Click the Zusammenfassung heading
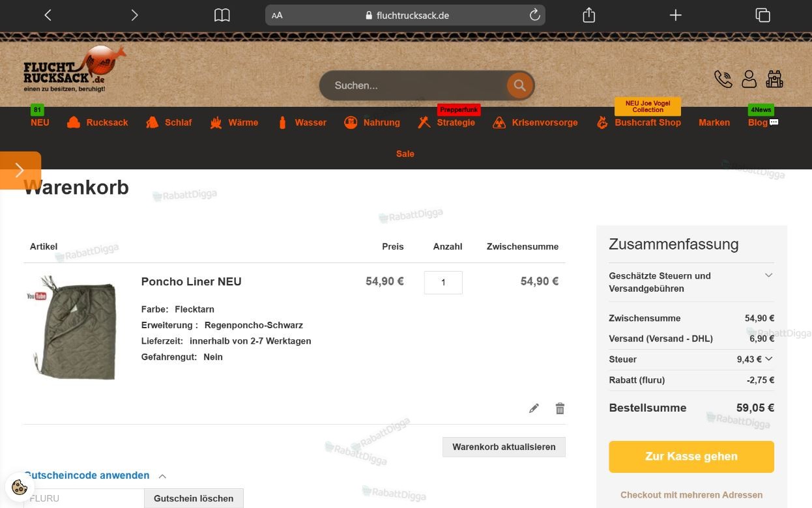 point(674,244)
